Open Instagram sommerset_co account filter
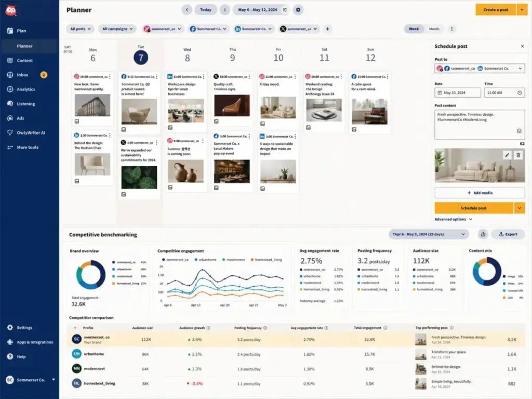The width and height of the screenshot is (532, 399). 163,29
